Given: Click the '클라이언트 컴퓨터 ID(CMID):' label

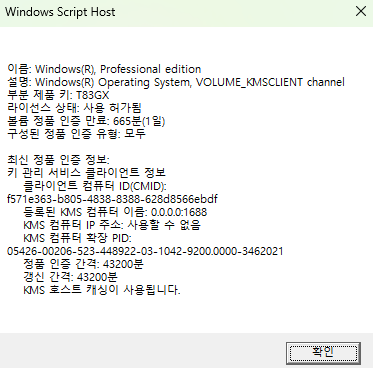Looking at the screenshot, I should pyautogui.click(x=95, y=186).
